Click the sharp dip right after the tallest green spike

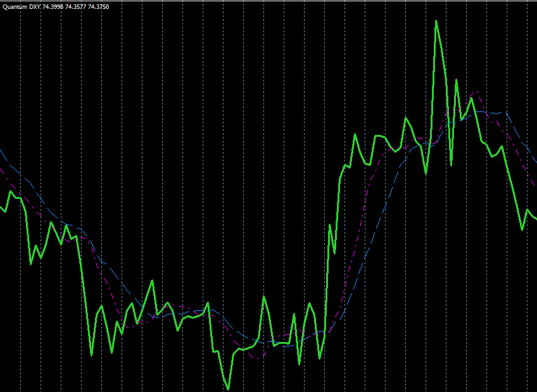click(452, 165)
